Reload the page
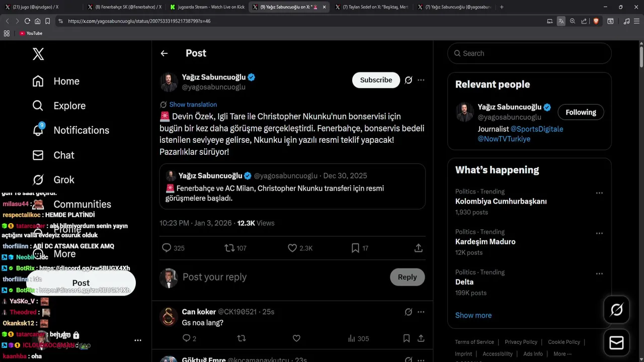644x362 pixels. (27, 21)
